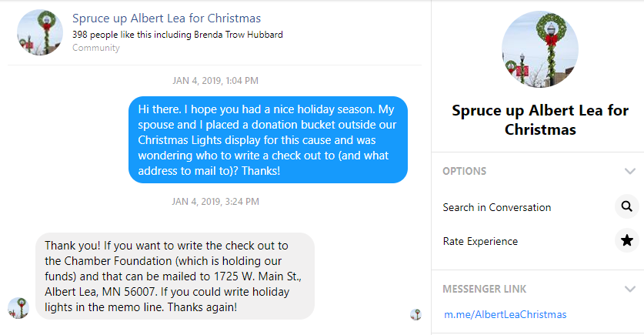Click the OPTIONS section header label
The height and width of the screenshot is (335, 644).
tap(465, 171)
